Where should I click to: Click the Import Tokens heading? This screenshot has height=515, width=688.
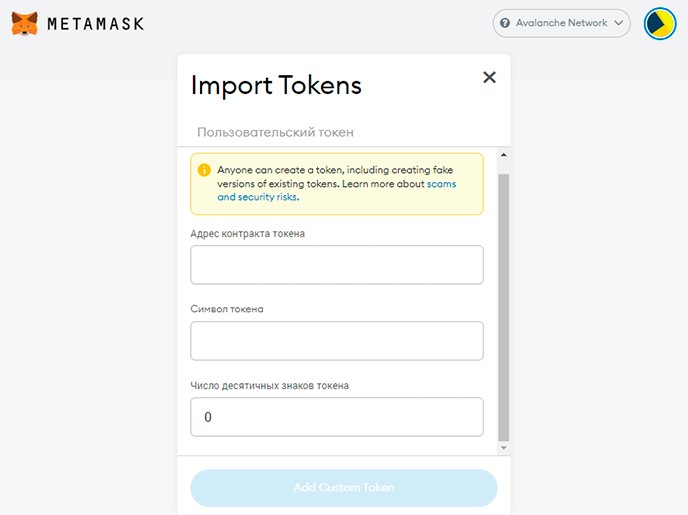pos(276,85)
